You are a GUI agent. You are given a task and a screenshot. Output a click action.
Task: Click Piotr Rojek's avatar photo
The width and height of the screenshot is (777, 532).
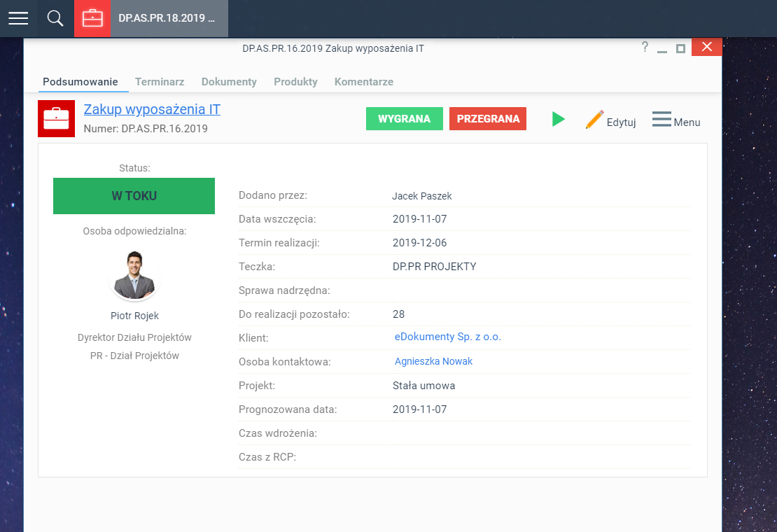pos(134,275)
